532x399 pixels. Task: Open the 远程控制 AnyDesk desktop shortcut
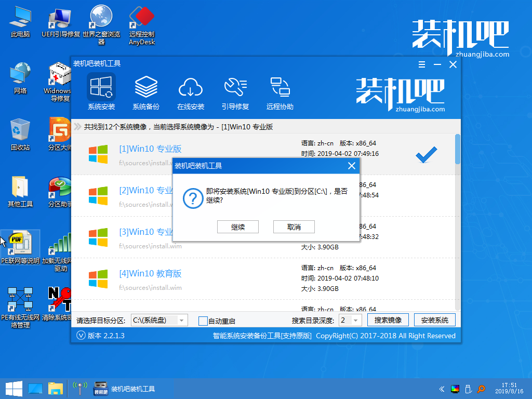[x=142, y=25]
